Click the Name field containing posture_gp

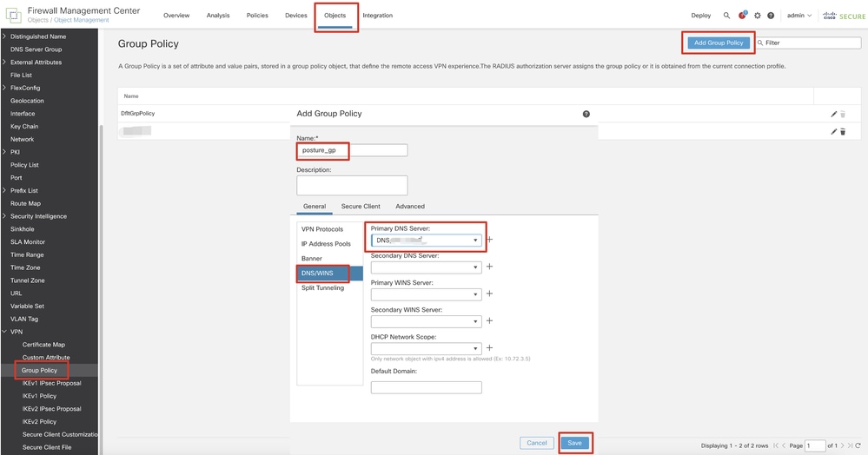coord(352,150)
